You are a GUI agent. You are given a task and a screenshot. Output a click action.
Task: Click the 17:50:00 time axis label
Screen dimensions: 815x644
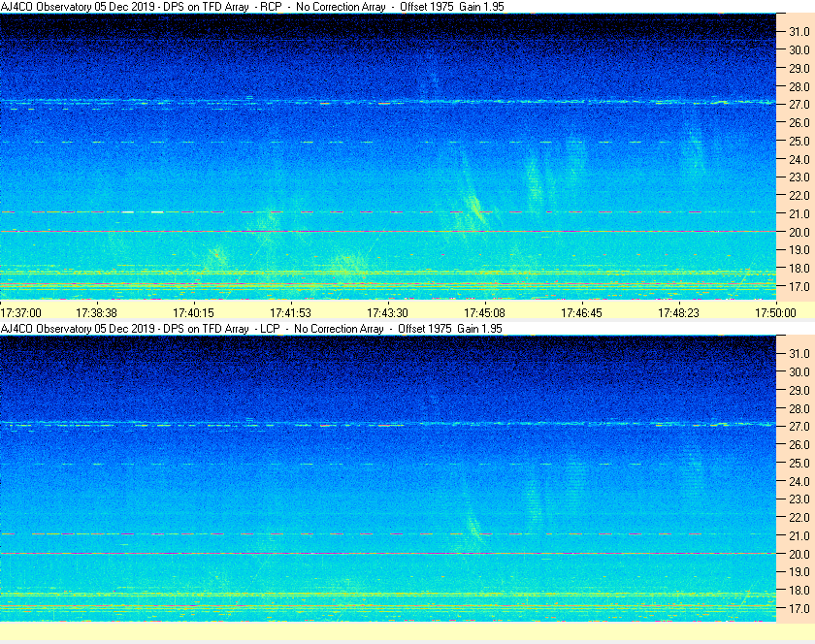(x=775, y=313)
